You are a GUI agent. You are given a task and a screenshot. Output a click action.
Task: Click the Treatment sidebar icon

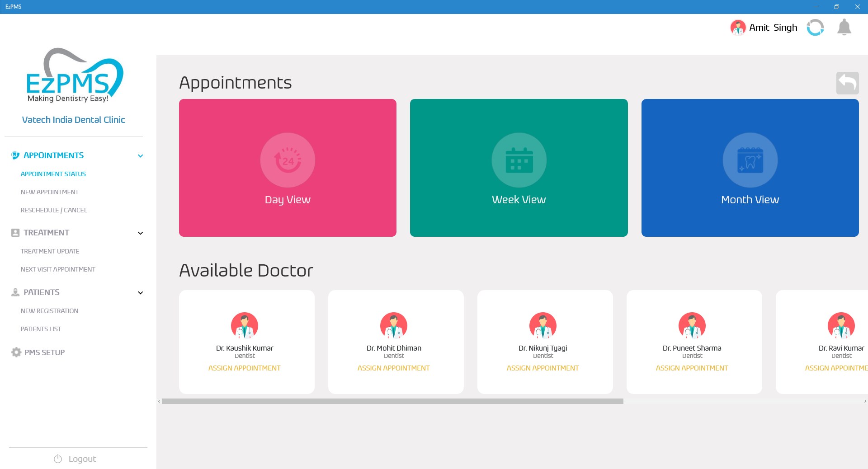tap(15, 233)
